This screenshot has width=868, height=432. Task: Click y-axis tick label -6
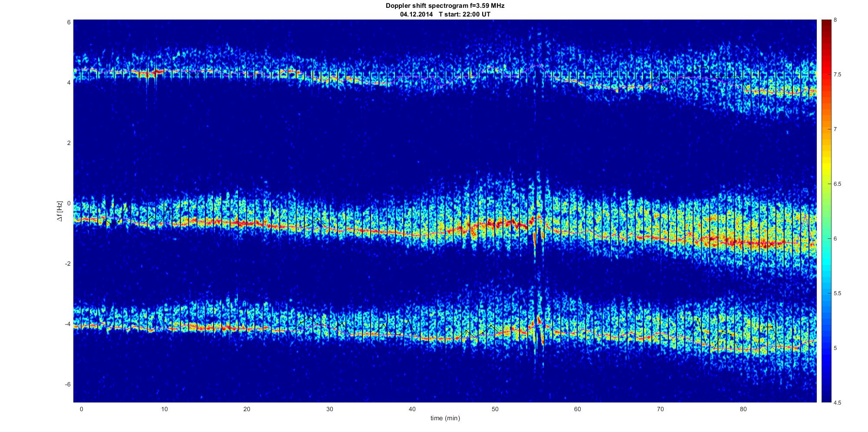(68, 384)
